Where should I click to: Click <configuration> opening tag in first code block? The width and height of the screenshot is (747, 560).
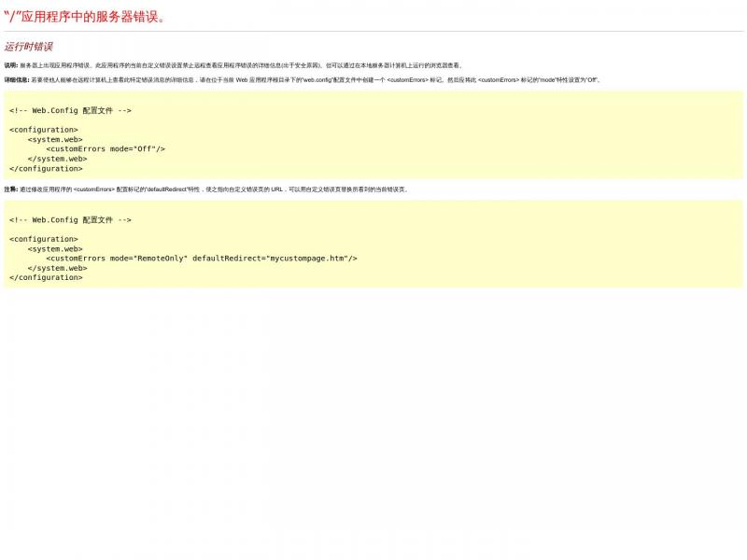click(x=43, y=130)
